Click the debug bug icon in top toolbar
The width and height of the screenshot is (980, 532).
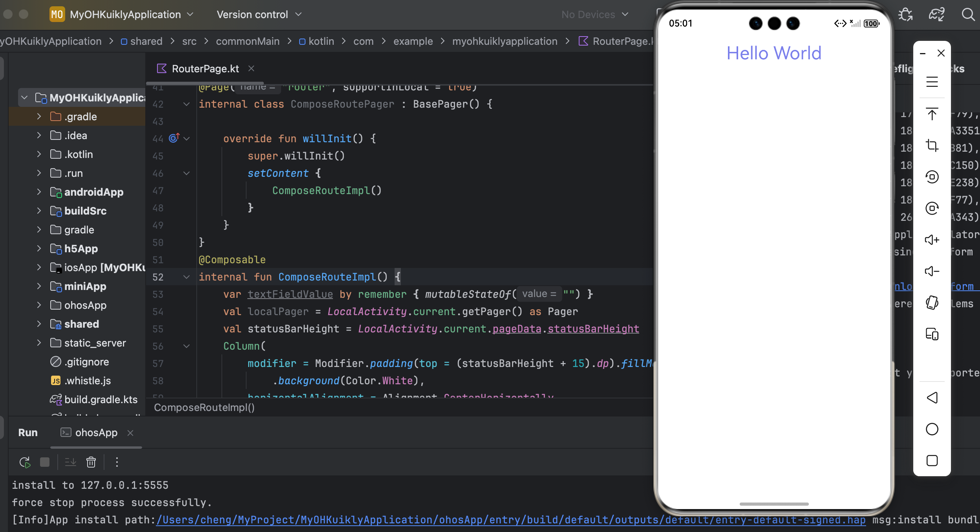pyautogui.click(x=905, y=15)
